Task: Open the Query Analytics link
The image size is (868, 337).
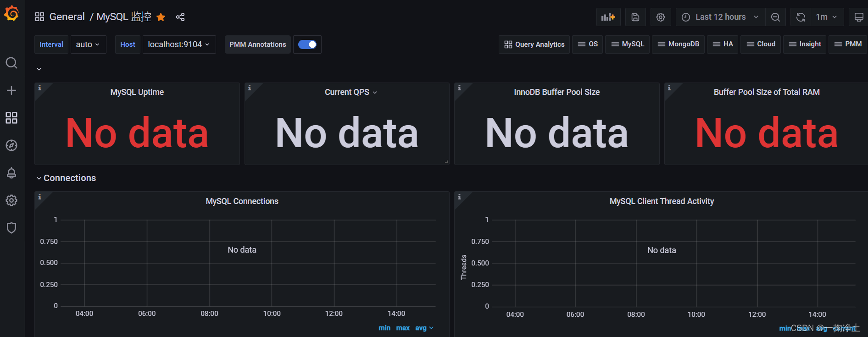Action: [x=534, y=44]
